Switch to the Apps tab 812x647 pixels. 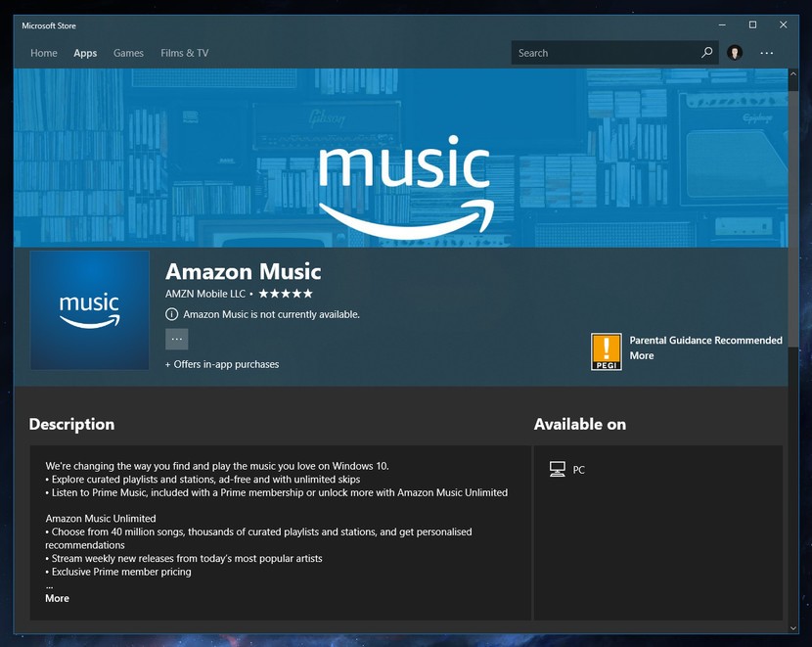85,53
